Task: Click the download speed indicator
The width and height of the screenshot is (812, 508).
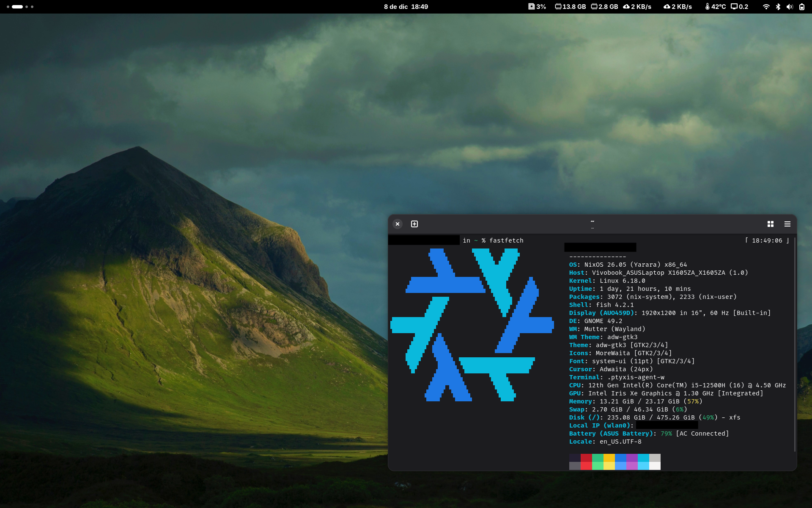Action: pos(637,7)
